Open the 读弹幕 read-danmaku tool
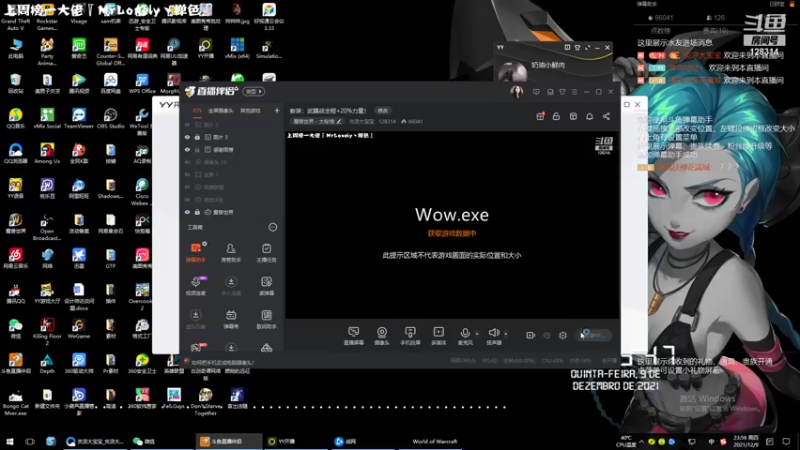800x450 pixels. coord(266,286)
